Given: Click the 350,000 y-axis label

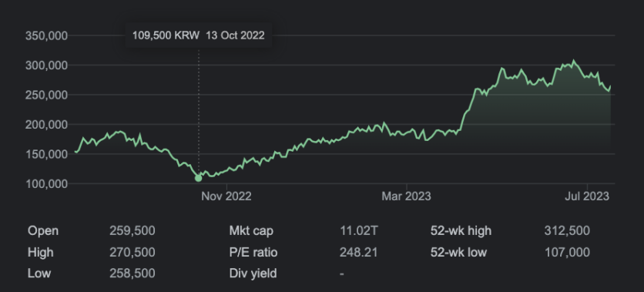Looking at the screenshot, I should click(46, 36).
